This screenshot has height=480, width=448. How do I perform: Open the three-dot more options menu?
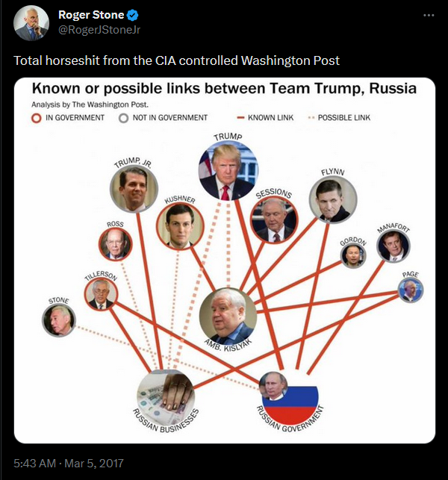[x=429, y=15]
